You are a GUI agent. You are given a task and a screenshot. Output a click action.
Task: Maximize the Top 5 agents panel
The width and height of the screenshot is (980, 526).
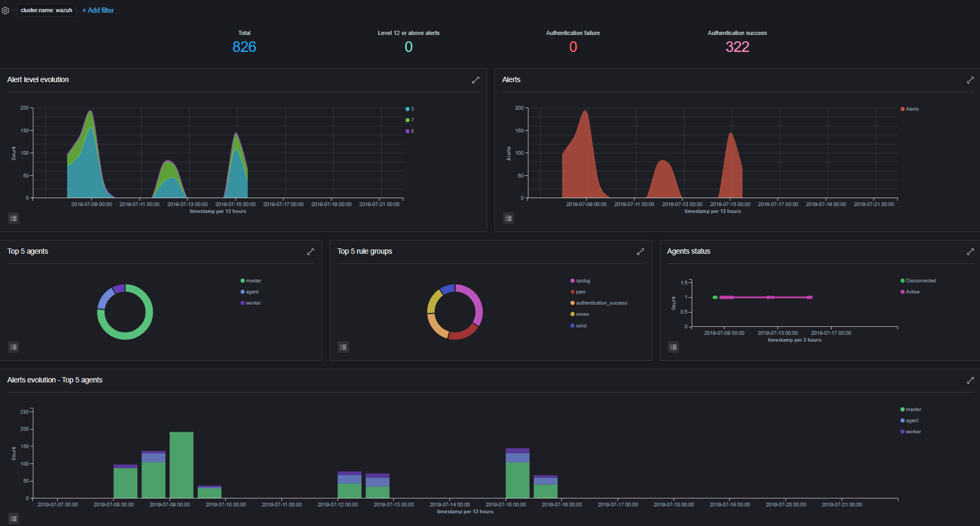tap(311, 252)
